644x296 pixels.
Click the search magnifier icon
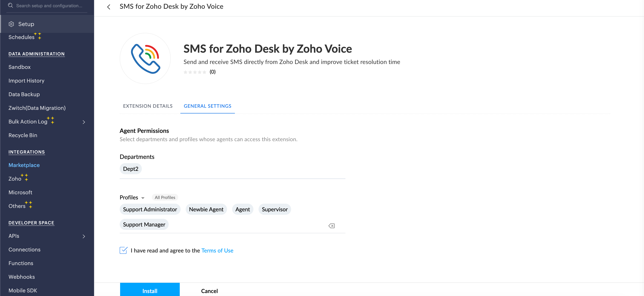click(10, 5)
